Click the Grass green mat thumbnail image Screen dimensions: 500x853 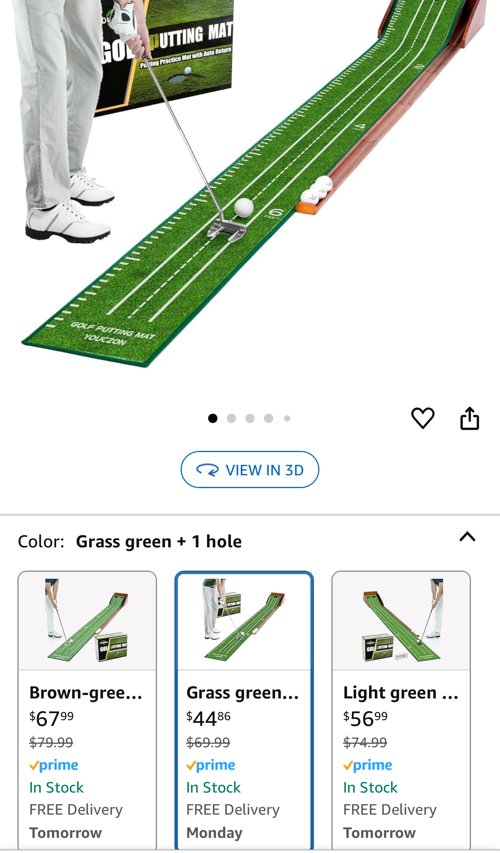pos(244,621)
